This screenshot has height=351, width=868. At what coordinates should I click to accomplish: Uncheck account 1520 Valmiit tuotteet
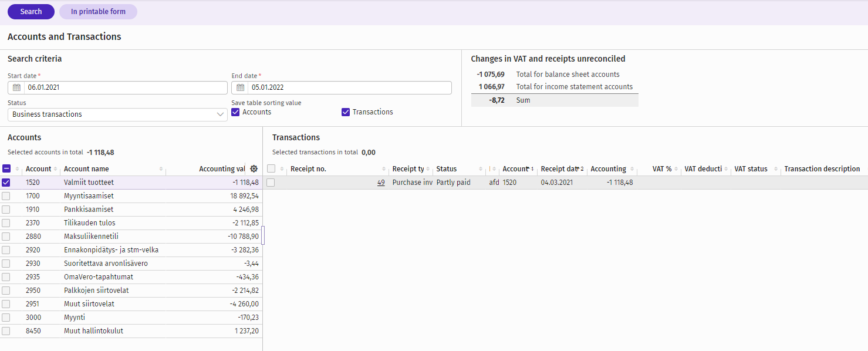(x=6, y=183)
